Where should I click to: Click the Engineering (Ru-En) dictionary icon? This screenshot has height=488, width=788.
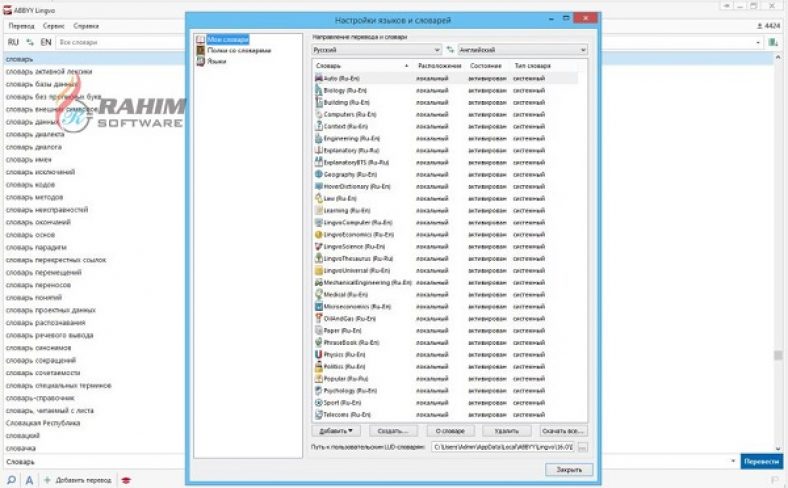coord(318,138)
